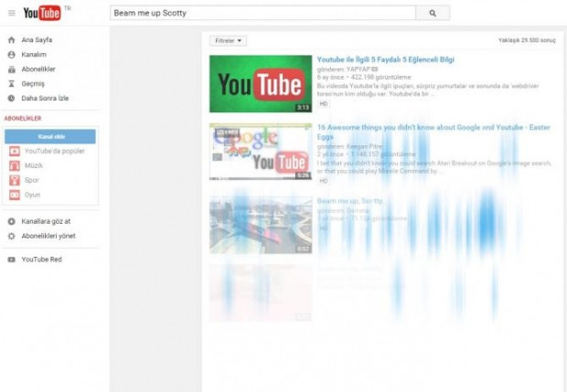567x392 pixels.
Task: Open the Beam me up, Scotty video thumbnail
Action: [261, 225]
